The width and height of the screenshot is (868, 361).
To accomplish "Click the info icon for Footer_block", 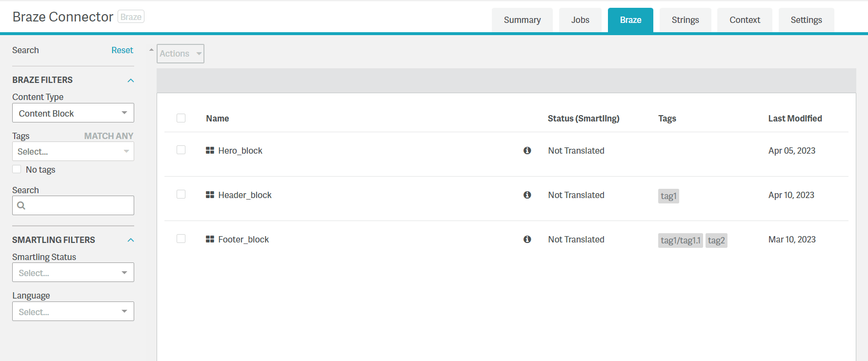I will (527, 240).
